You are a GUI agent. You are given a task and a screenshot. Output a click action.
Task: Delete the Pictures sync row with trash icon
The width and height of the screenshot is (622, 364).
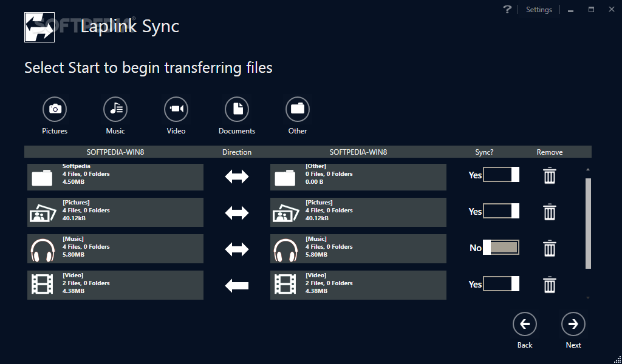tap(549, 212)
